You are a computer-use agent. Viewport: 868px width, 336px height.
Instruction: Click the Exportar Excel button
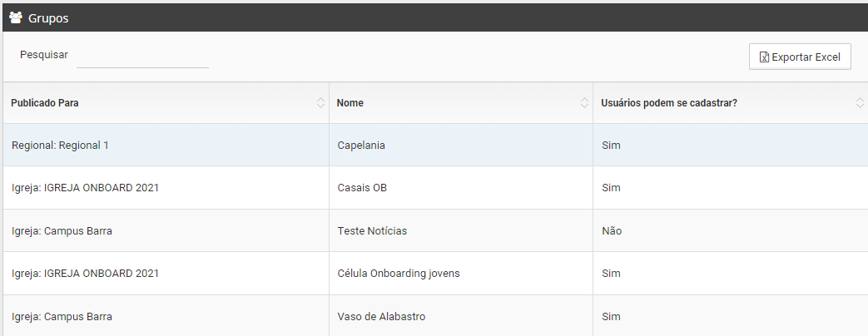[800, 57]
